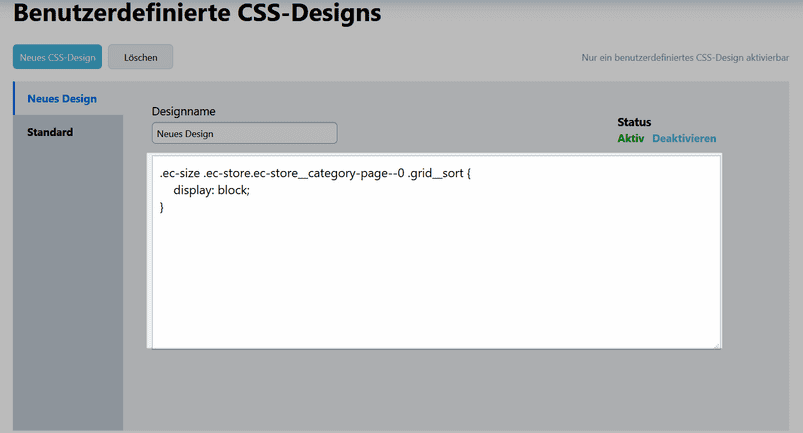The width and height of the screenshot is (803, 433).
Task: Click the closing brace code line
Action: [x=162, y=207]
